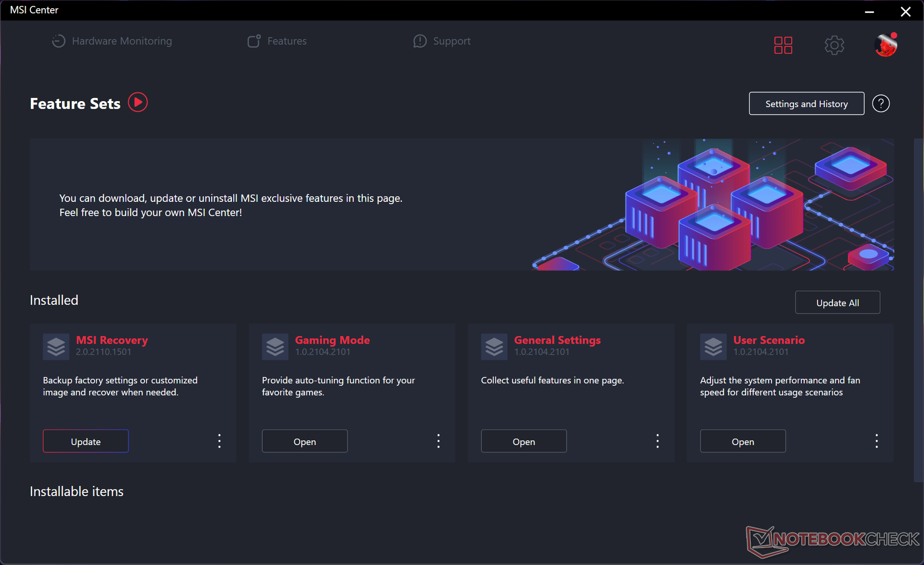Switch to Hardware Monitoring tab

pos(112,41)
